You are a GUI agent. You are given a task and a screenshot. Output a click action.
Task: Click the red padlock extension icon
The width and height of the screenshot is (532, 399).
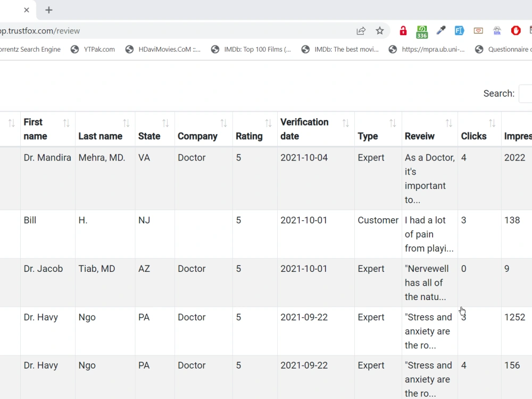pos(403,31)
